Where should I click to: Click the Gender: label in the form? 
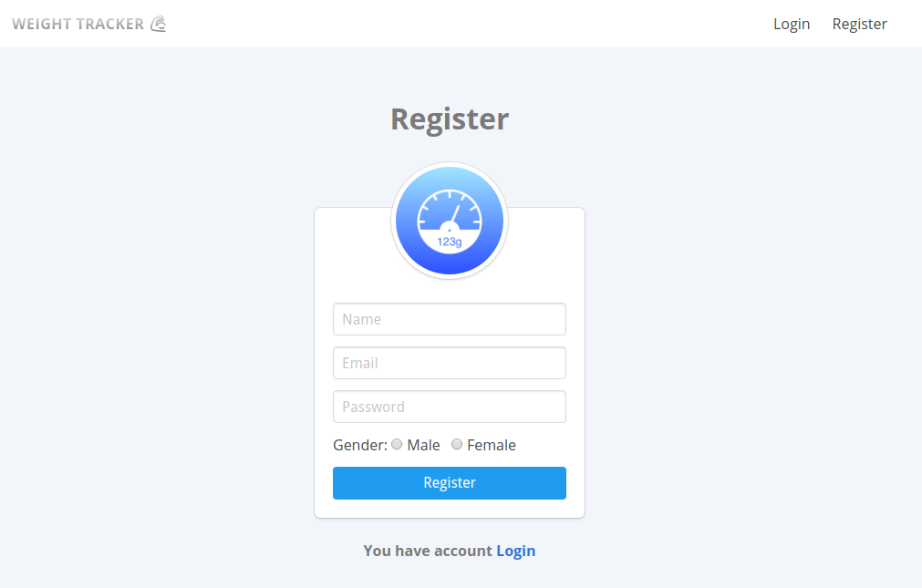[360, 445]
